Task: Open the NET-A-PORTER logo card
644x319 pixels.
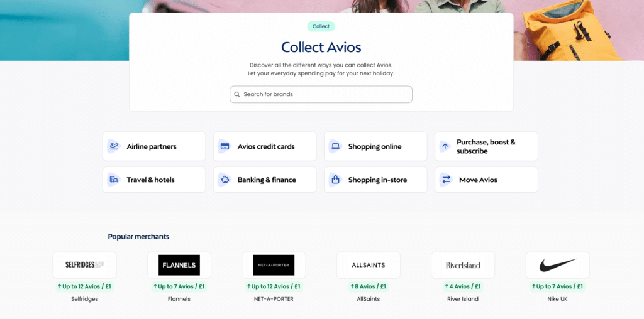Action: point(274,265)
